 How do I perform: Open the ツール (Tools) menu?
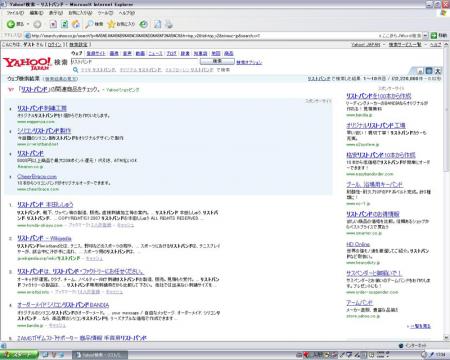[x=105, y=13]
